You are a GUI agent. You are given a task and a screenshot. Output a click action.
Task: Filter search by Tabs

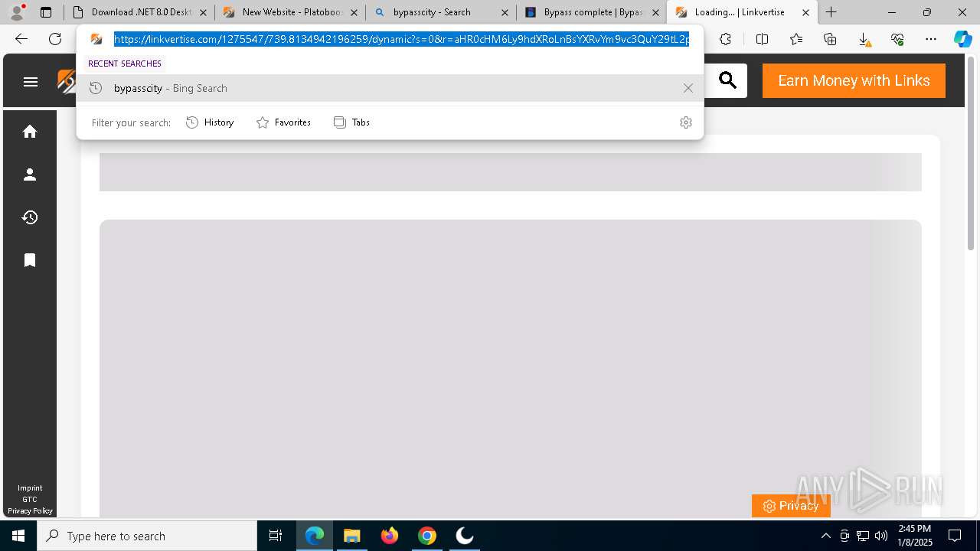click(x=351, y=122)
